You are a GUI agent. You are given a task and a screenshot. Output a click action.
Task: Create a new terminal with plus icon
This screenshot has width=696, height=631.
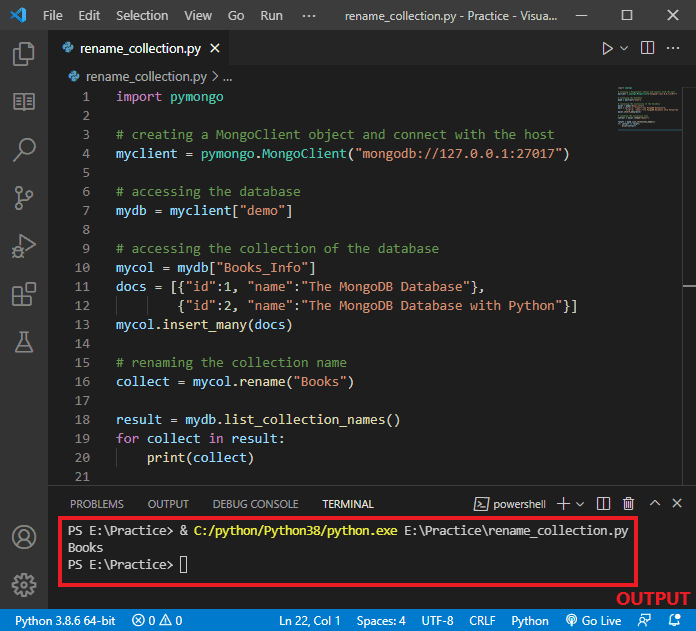tap(563, 504)
